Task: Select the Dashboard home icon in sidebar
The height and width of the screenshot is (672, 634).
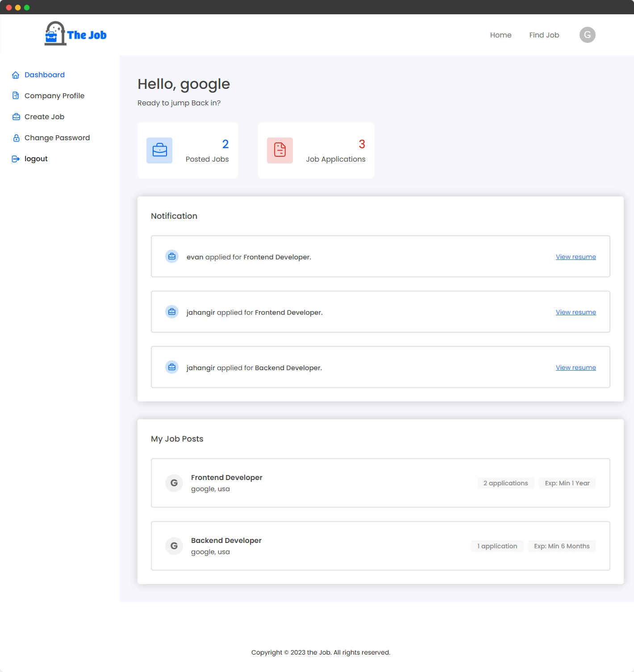Action: coord(16,75)
